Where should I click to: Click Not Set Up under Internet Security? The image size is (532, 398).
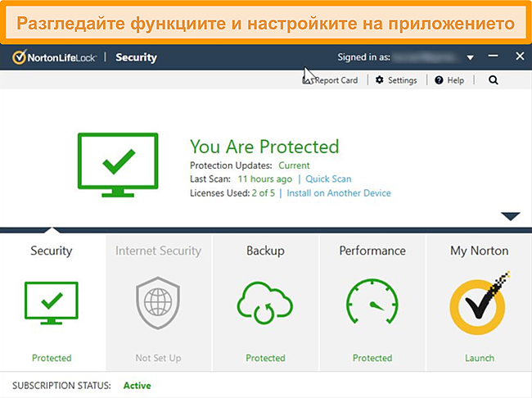point(158,358)
